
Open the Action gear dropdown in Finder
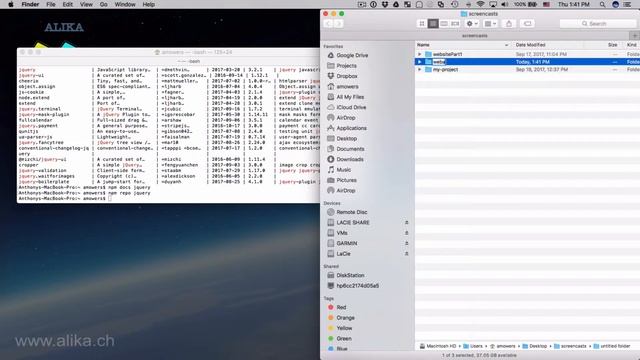pos(472,24)
